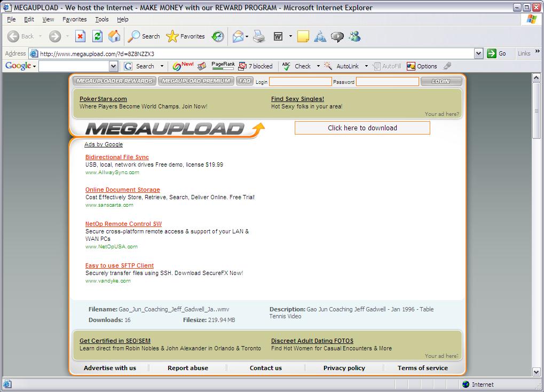The width and height of the screenshot is (544, 392).
Task: Open Online Document Storage link
Action: pos(122,190)
